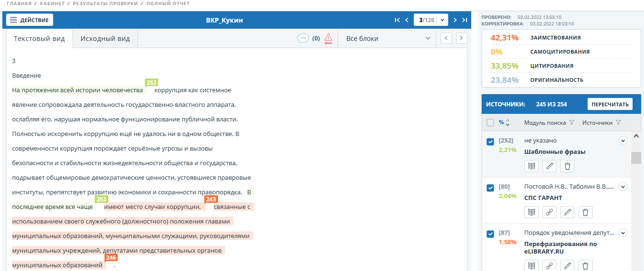Uncheck source 252 checkbox
The image size is (644, 271).
coord(490,142)
